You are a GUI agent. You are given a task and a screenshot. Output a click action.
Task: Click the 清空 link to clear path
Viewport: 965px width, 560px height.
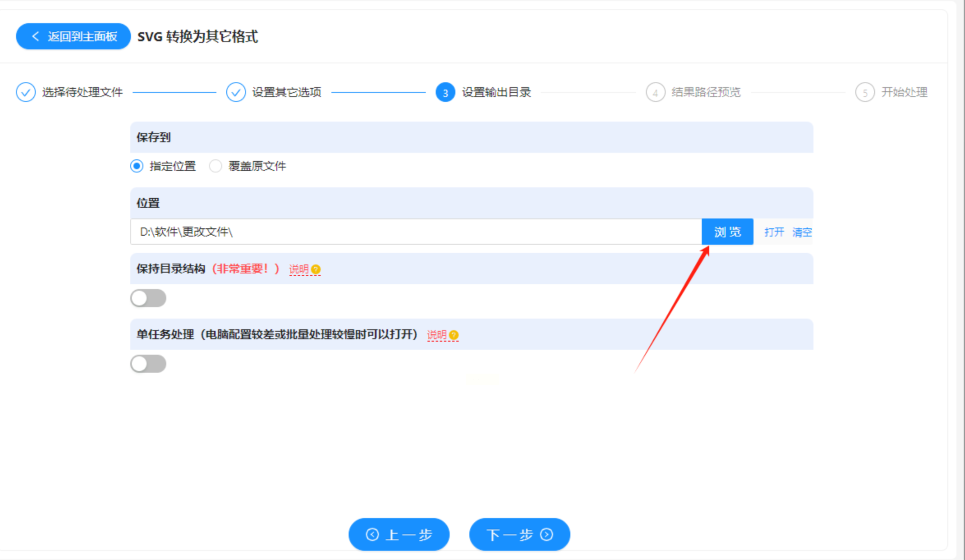802,232
